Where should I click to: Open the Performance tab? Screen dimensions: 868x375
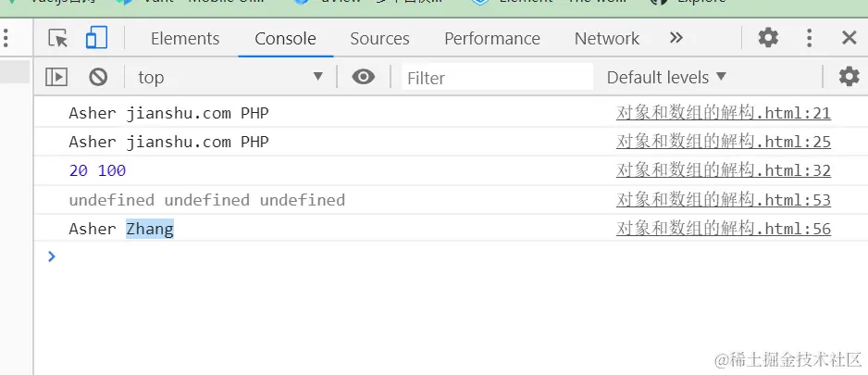[492, 38]
